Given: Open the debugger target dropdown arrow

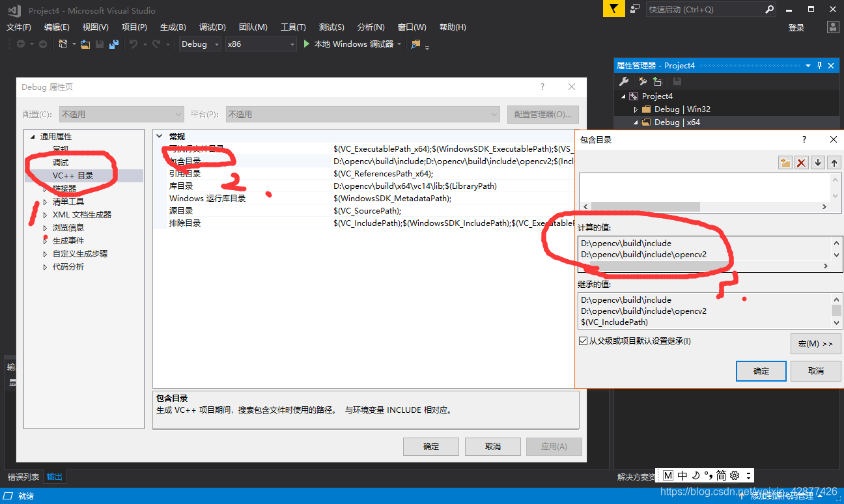Looking at the screenshot, I should [399, 44].
